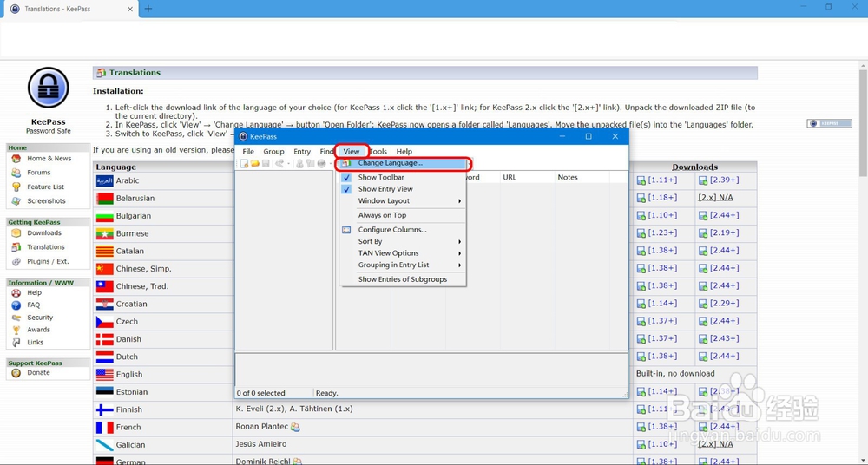Viewport: 868px width, 465px height.
Task: Click the Forums people icon in sidebar
Action: pos(16,173)
